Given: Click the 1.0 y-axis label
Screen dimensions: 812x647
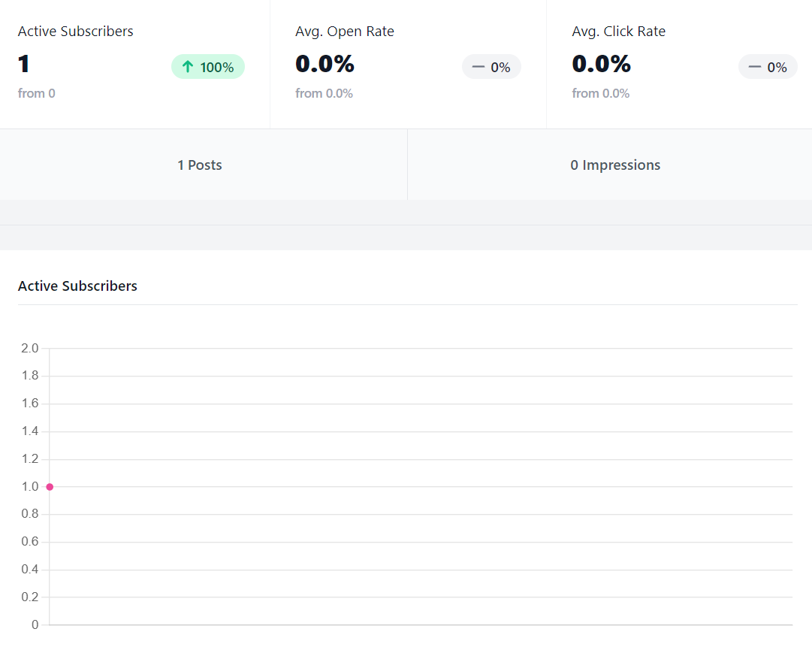Looking at the screenshot, I should [x=30, y=486].
